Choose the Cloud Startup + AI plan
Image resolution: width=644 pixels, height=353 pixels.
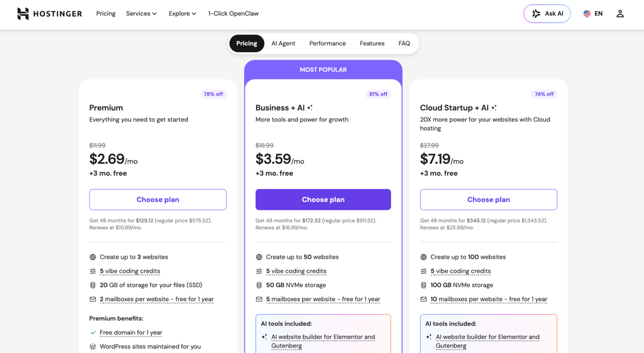[x=488, y=200]
